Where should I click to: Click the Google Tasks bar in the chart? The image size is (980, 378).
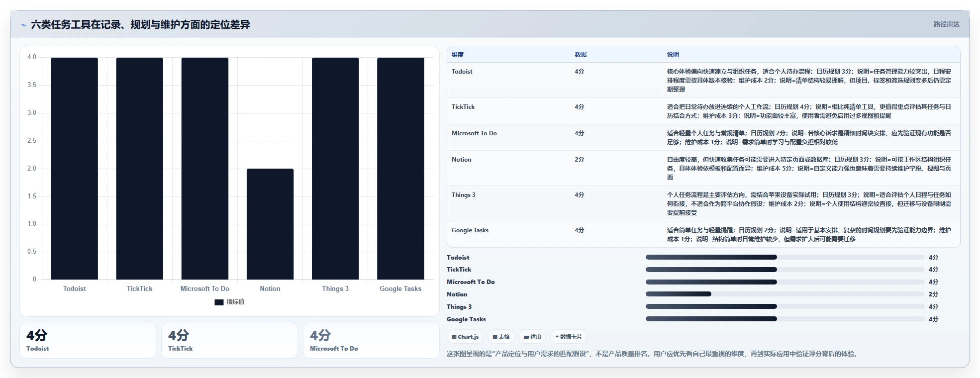[400, 169]
